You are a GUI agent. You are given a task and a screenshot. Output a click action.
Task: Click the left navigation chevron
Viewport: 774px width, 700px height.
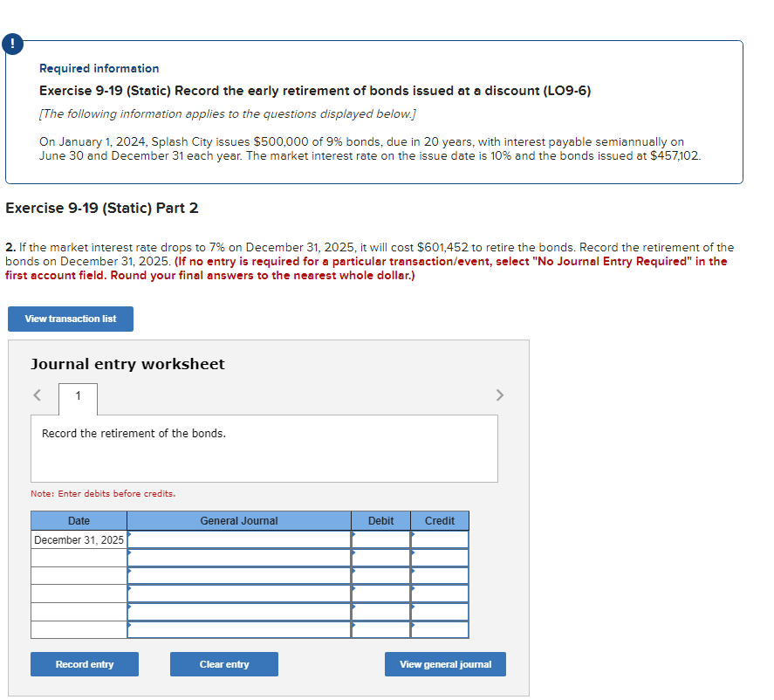[37, 395]
